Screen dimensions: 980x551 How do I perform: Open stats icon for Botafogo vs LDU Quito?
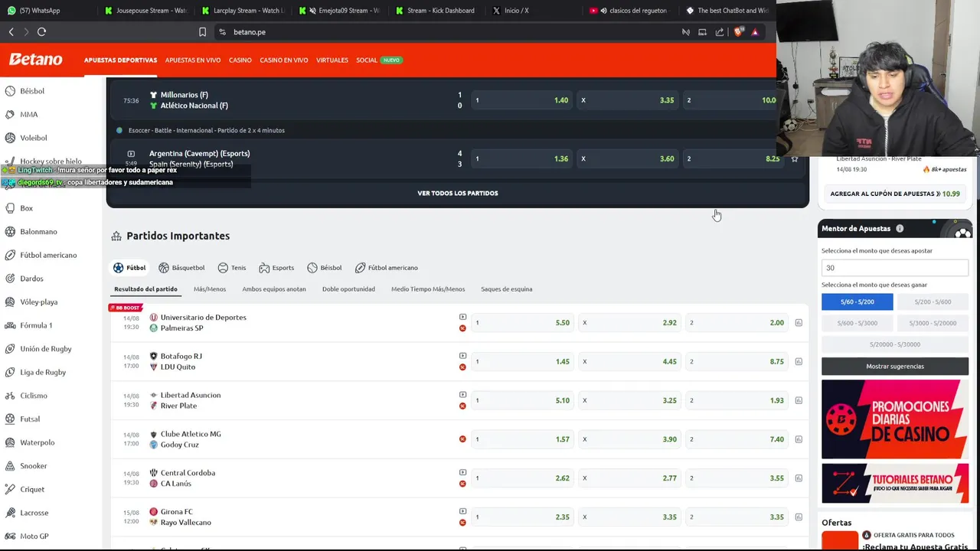tap(799, 362)
